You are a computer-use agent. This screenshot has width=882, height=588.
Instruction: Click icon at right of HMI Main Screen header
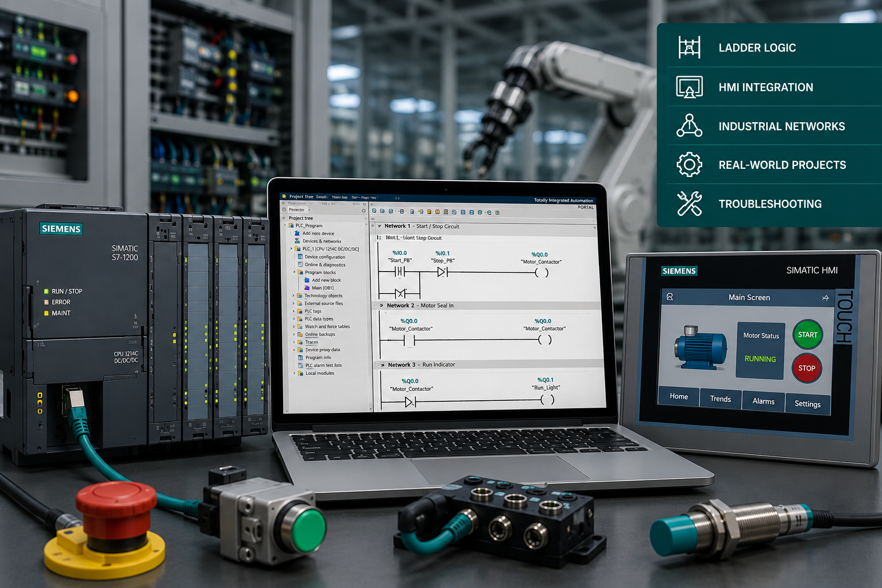click(x=826, y=297)
